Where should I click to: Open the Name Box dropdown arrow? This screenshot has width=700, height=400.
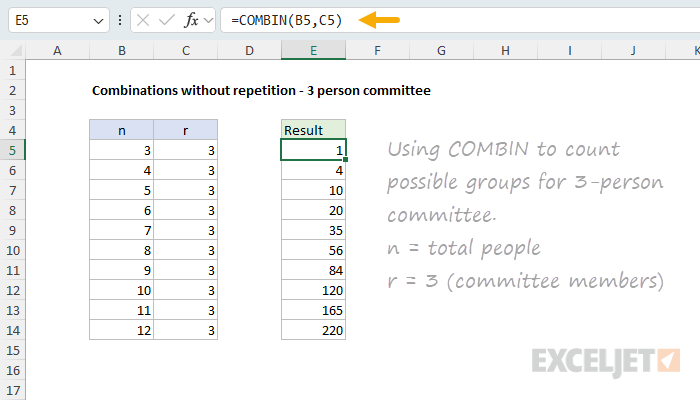[98, 21]
